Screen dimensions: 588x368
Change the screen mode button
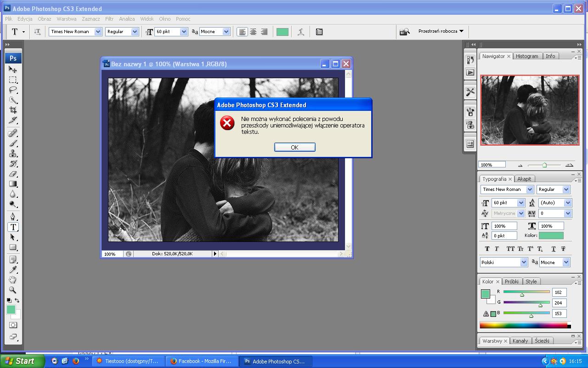13,337
